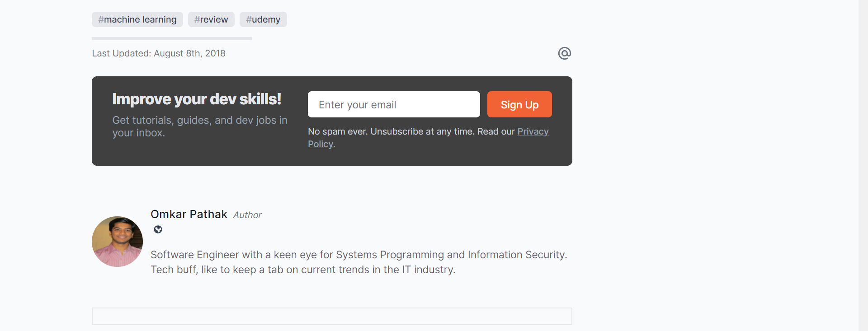This screenshot has height=331, width=868.
Task: Click the italic Author label
Action: (247, 215)
